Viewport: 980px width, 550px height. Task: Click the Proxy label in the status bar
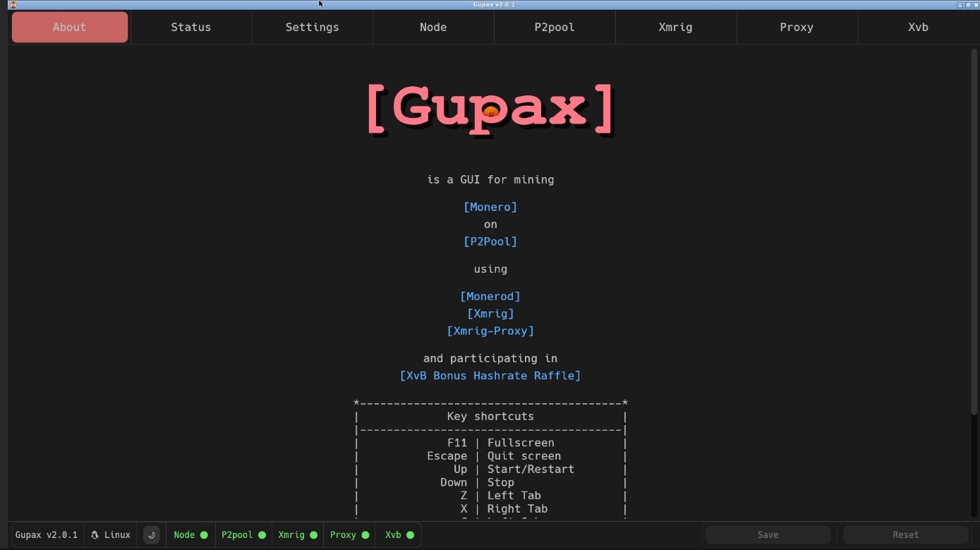pyautogui.click(x=343, y=535)
